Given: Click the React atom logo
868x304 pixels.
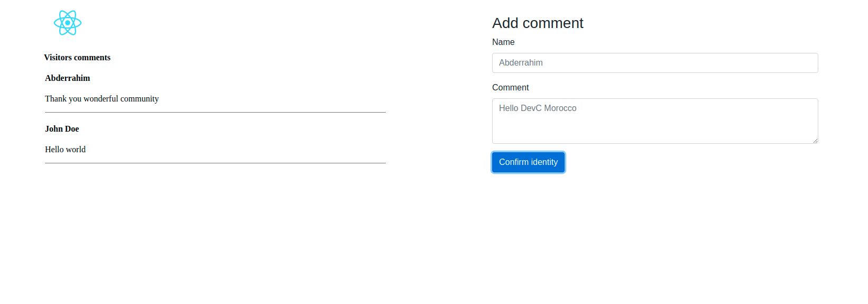Looking at the screenshot, I should coord(68,23).
